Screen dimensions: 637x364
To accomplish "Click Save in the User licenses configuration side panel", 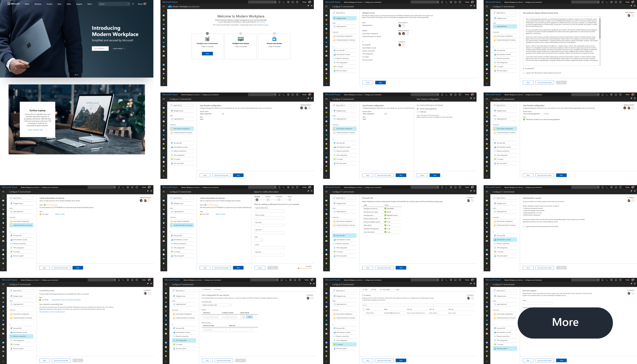I will point(435,175).
